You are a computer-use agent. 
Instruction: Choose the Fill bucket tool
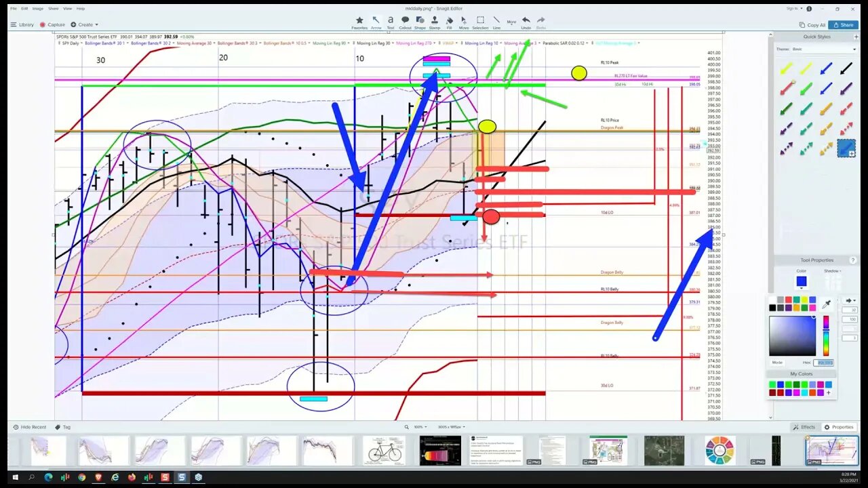point(449,23)
